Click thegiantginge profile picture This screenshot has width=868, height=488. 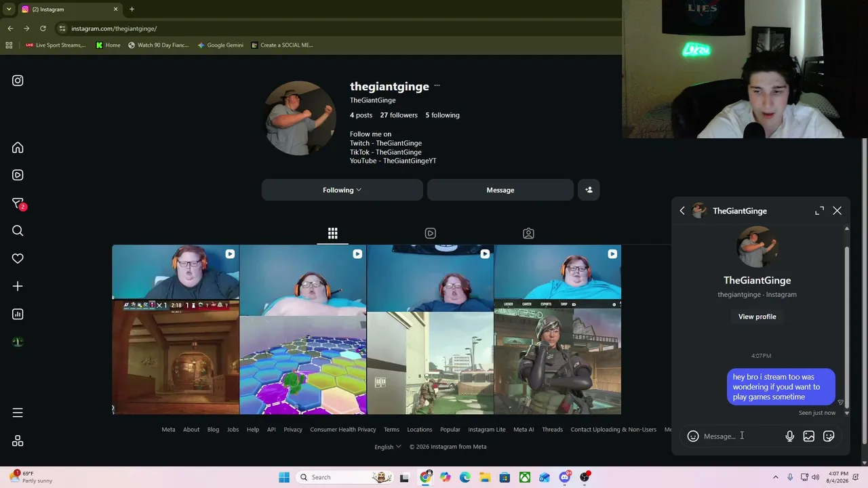click(299, 118)
